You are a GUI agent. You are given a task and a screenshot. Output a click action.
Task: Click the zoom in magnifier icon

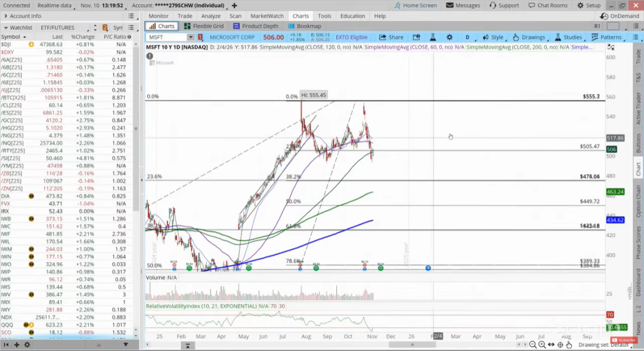[541, 345]
